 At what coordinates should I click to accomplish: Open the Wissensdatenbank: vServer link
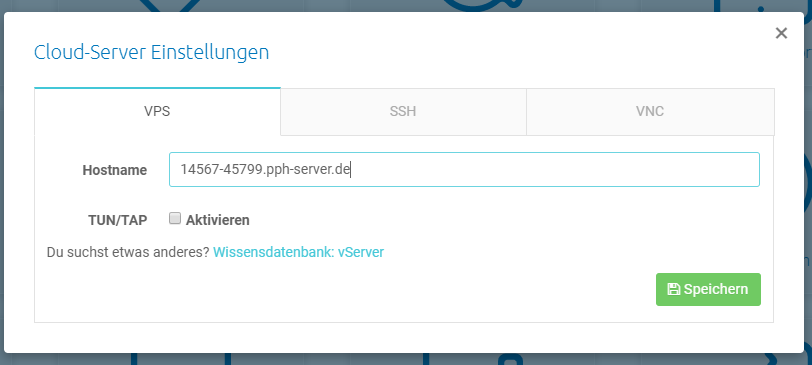click(298, 252)
